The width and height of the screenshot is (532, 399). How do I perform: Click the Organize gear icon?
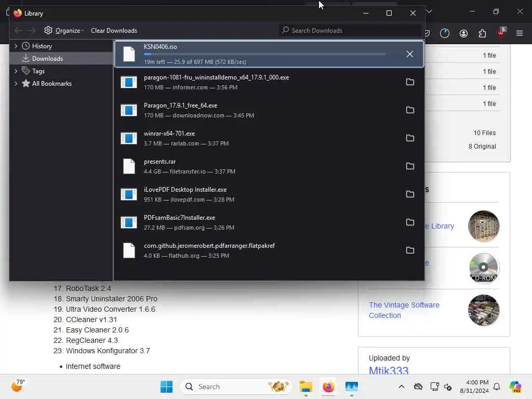click(48, 30)
